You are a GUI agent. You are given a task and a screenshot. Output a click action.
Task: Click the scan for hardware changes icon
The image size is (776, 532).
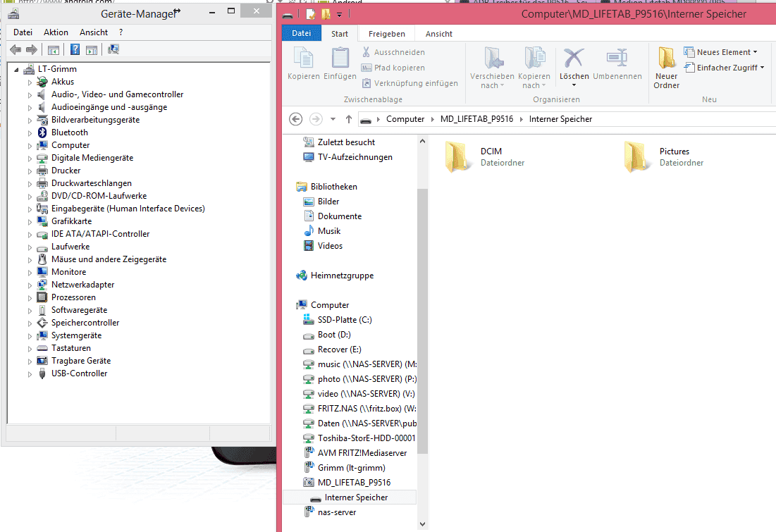pyautogui.click(x=113, y=49)
